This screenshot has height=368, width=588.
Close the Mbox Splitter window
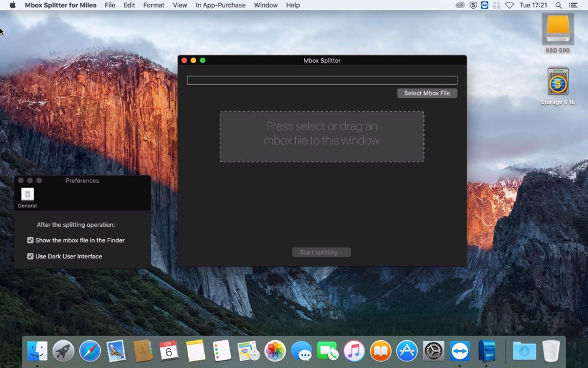point(184,61)
